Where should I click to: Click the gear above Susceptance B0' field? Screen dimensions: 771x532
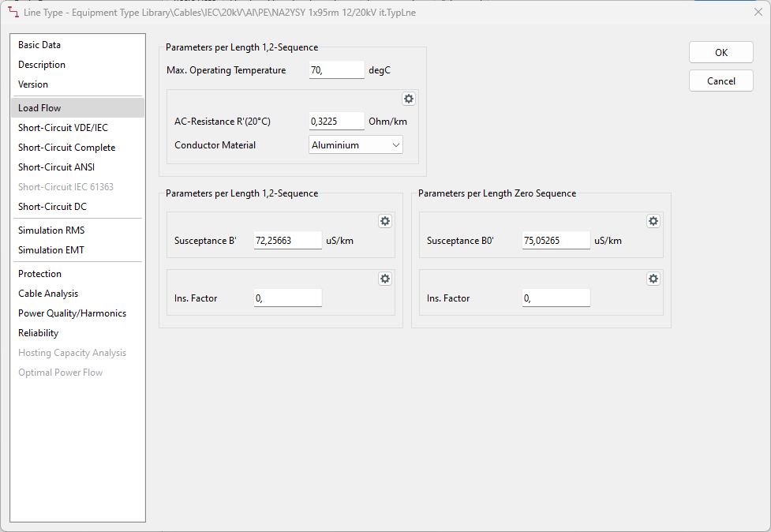tap(653, 221)
